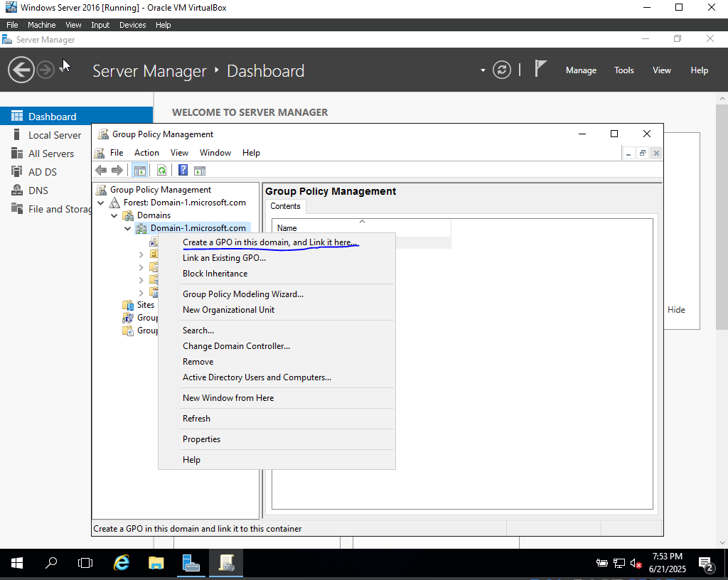Choose Help from the context menu

pos(277,460)
